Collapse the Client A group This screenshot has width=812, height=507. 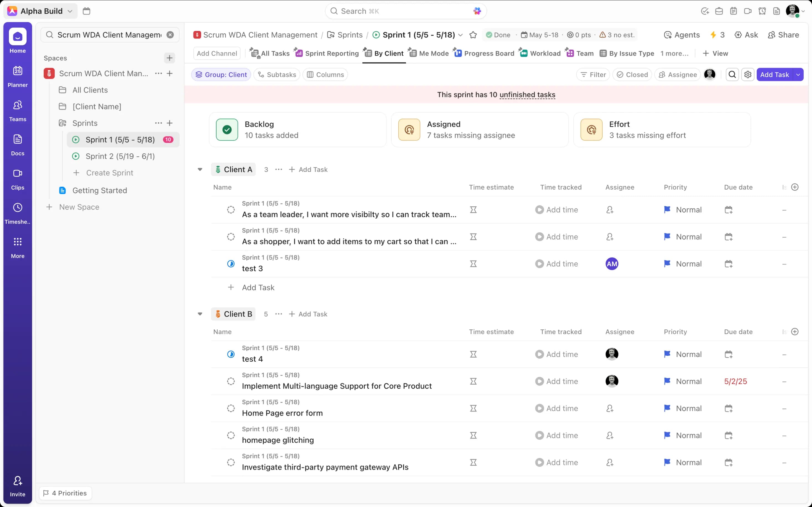point(200,169)
